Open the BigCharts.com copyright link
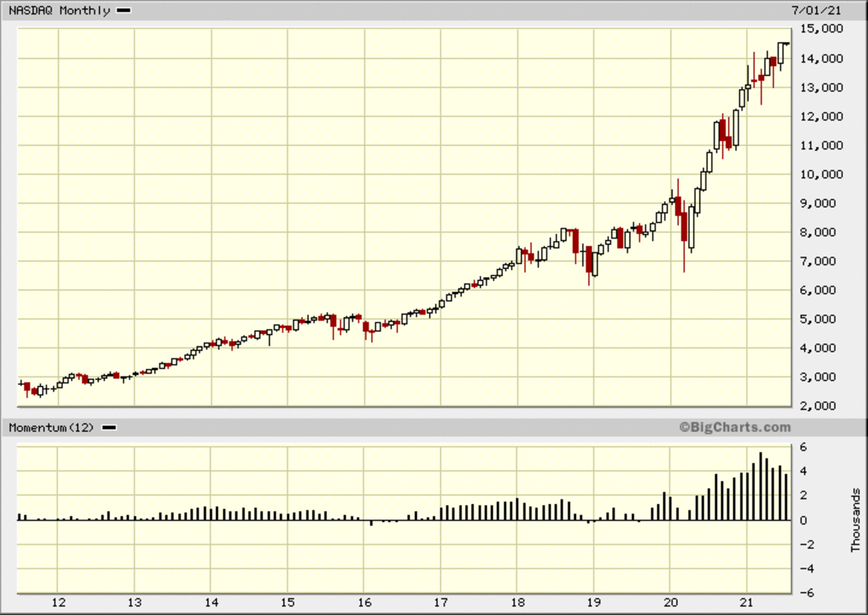The image size is (868, 615). tap(735, 428)
